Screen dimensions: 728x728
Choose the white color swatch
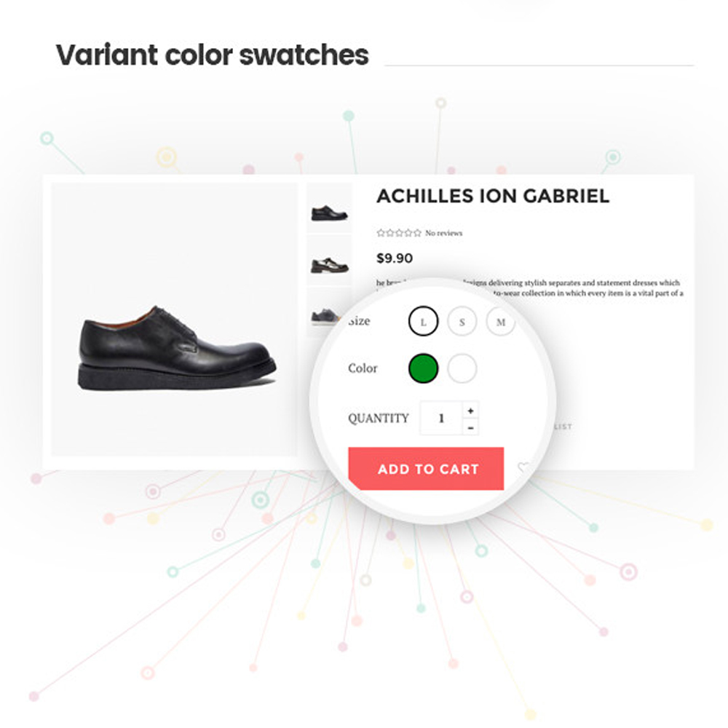pos(462,368)
